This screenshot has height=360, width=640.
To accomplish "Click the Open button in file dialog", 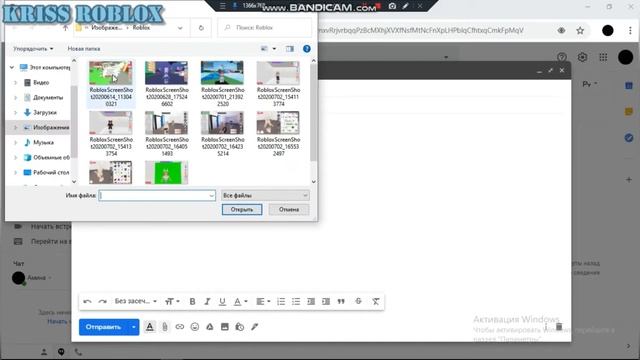I will (x=242, y=209).
